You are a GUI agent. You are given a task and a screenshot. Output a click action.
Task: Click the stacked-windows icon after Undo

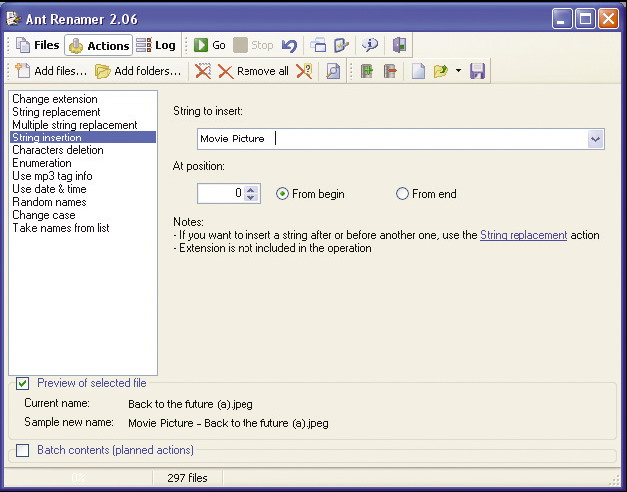coord(318,45)
